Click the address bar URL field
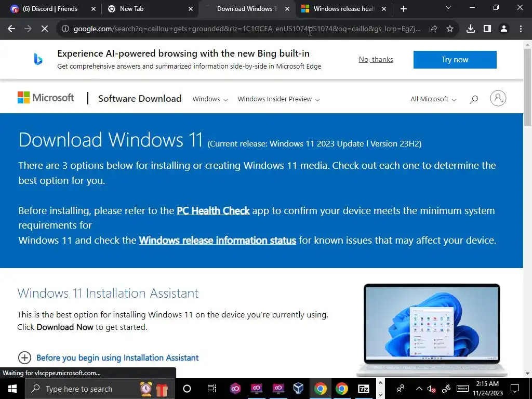The height and width of the screenshot is (399, 532). (x=247, y=29)
